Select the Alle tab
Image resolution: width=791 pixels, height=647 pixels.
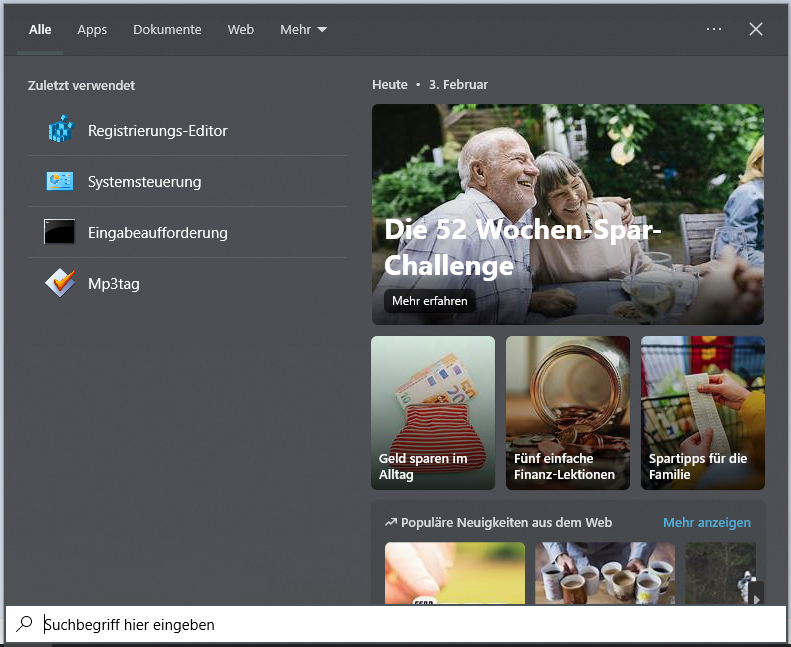pos(40,30)
